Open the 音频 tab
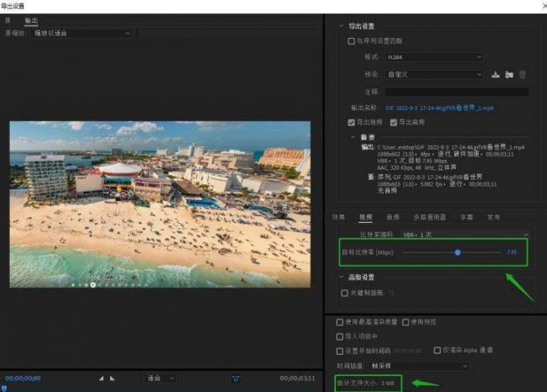Screen dimensions: 547x392 pyautogui.click(x=393, y=217)
